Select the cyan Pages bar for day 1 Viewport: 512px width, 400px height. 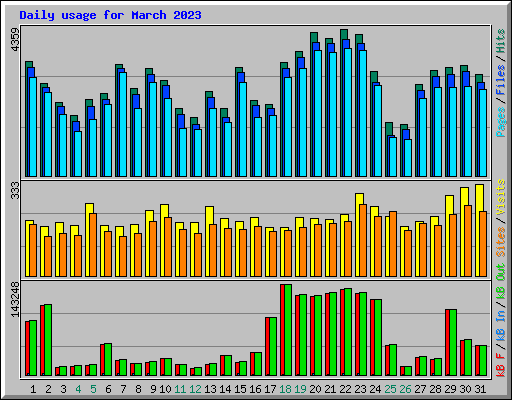click(x=33, y=127)
